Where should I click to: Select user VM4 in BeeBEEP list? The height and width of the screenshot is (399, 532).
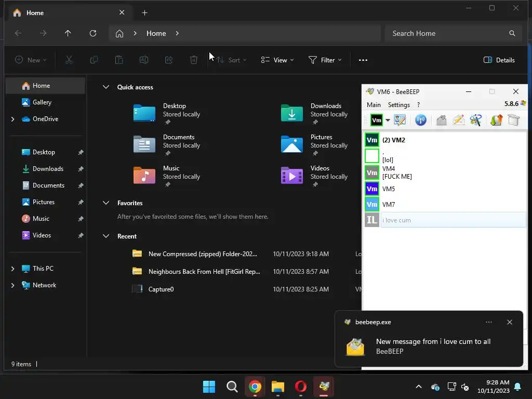(445, 172)
